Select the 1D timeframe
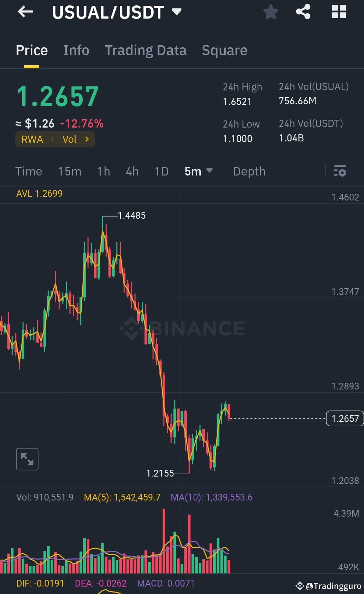 [161, 171]
